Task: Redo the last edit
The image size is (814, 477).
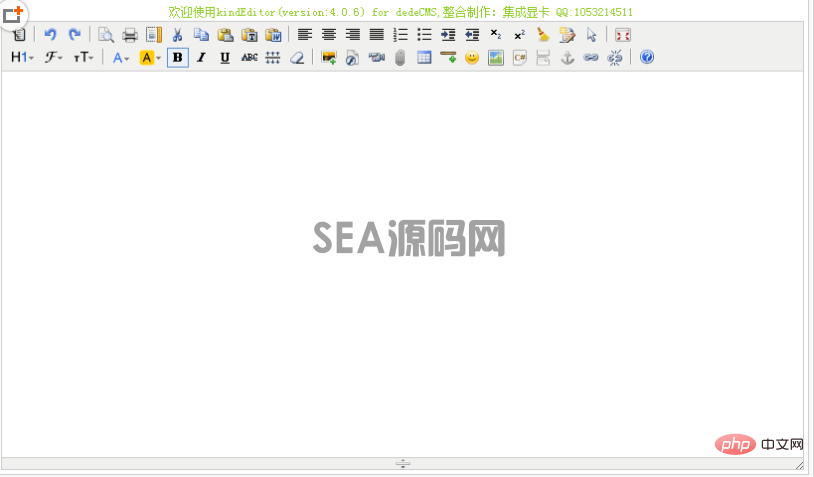Action: click(75, 35)
